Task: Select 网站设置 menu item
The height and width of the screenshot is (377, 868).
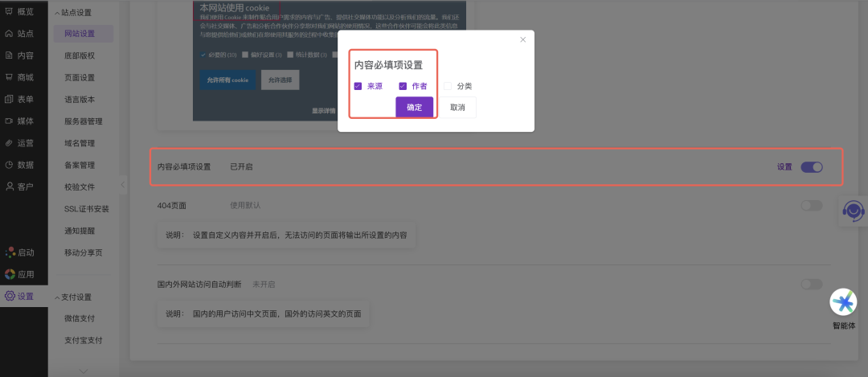Action: click(83, 34)
